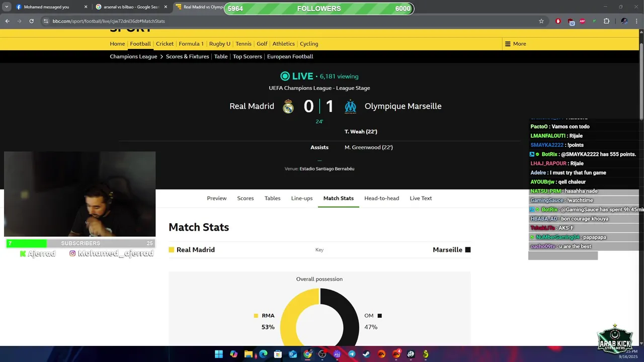Image resolution: width=644 pixels, height=362 pixels.
Task: Reload the BBC page
Action: tap(31, 21)
